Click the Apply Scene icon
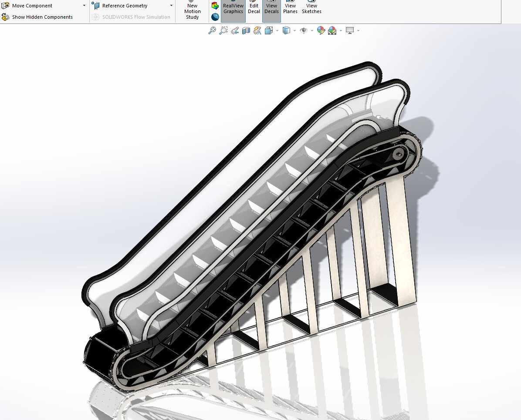The height and width of the screenshot is (420, 521). coord(332,30)
